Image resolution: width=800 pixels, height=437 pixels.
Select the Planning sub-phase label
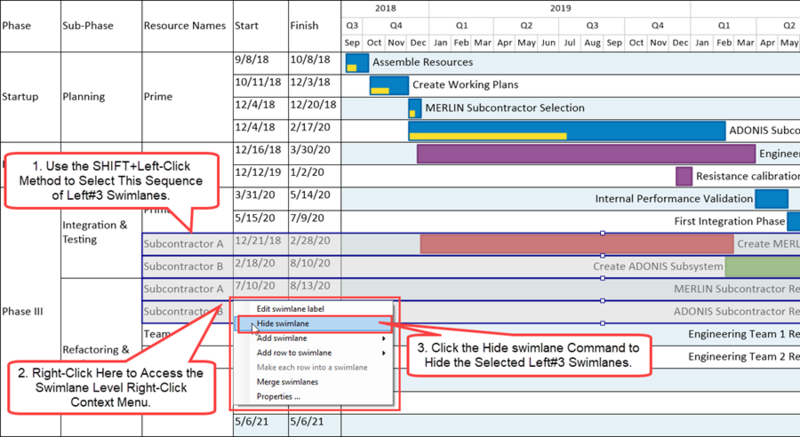84,96
